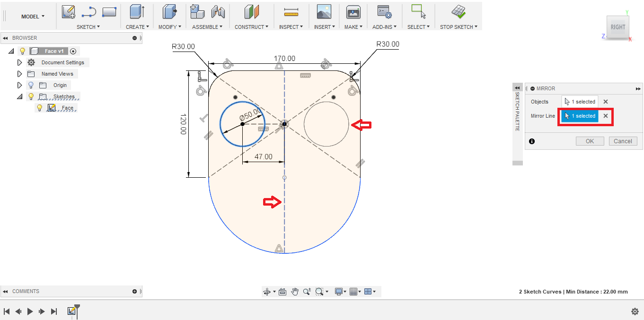Click the activate radio button for Face v1

(x=73, y=51)
